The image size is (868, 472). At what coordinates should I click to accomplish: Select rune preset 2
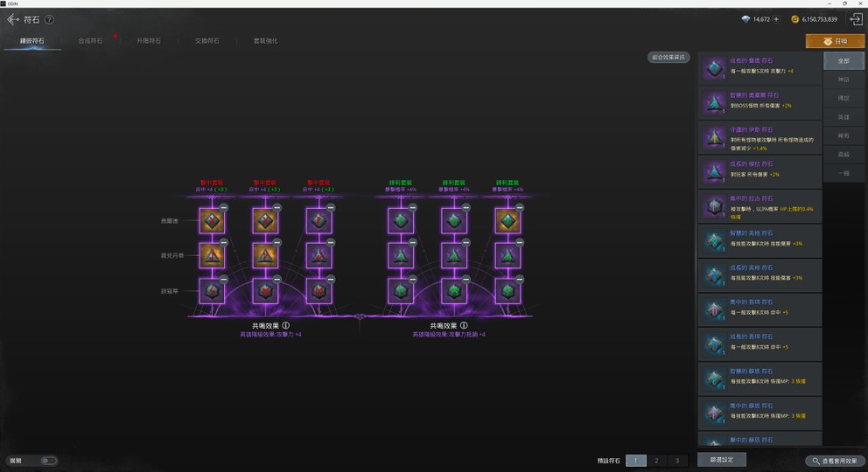click(656, 461)
